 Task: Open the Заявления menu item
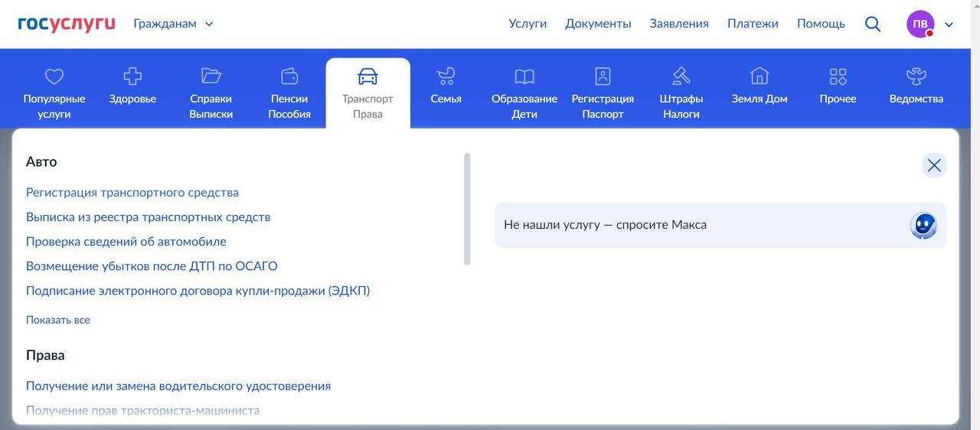coord(679,24)
